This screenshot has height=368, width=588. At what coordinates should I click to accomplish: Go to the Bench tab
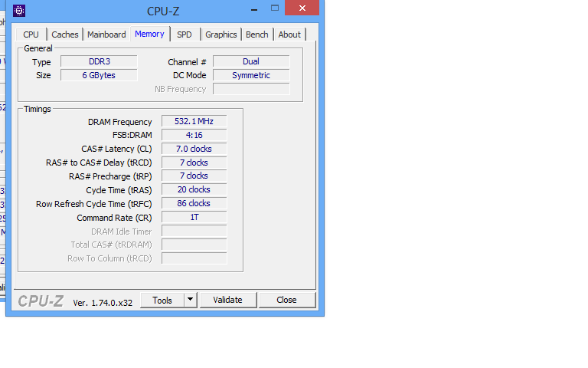coord(257,34)
